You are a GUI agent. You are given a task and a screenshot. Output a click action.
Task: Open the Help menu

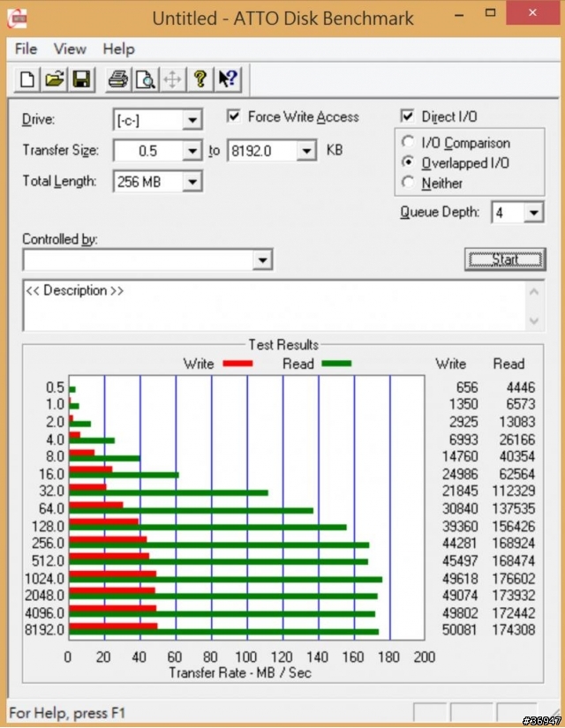coord(118,49)
